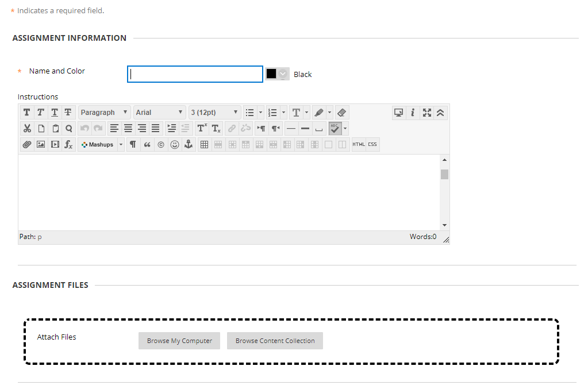Screen dimensions: 588x389
Task: Click the Name and Color input field
Action: point(195,74)
